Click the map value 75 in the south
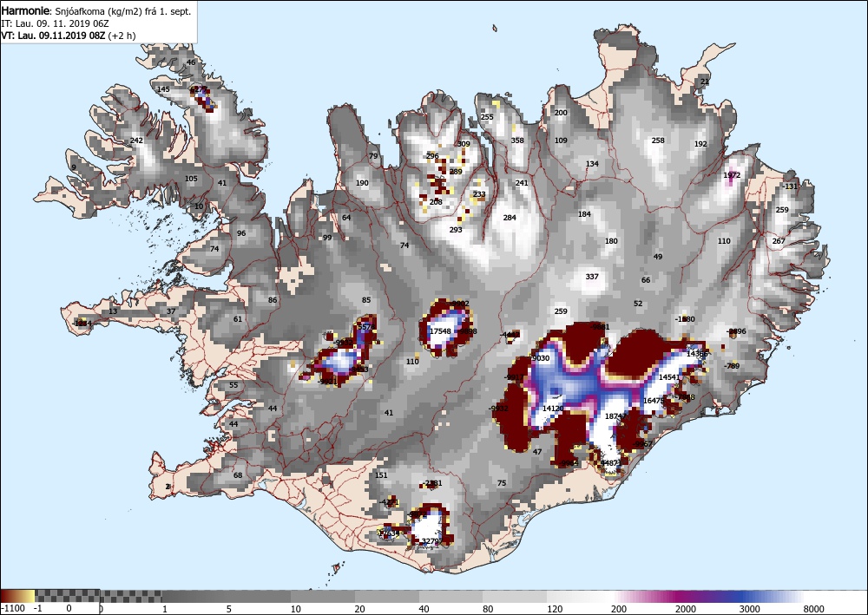 click(502, 483)
